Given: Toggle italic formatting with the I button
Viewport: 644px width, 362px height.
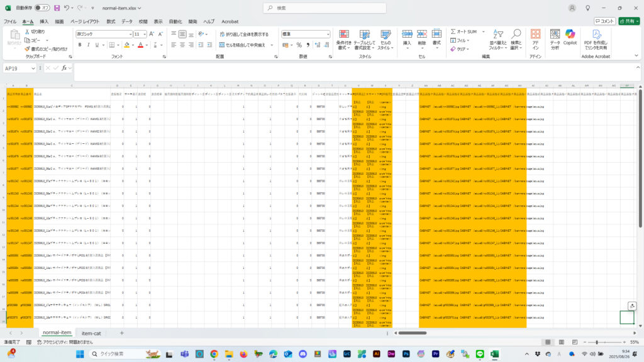Looking at the screenshot, I should (89, 45).
